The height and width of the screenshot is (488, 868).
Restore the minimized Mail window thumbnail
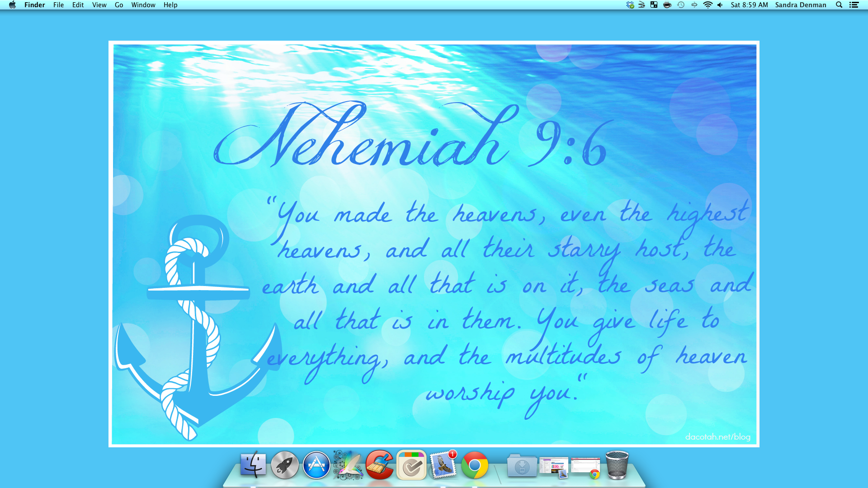[x=554, y=467]
